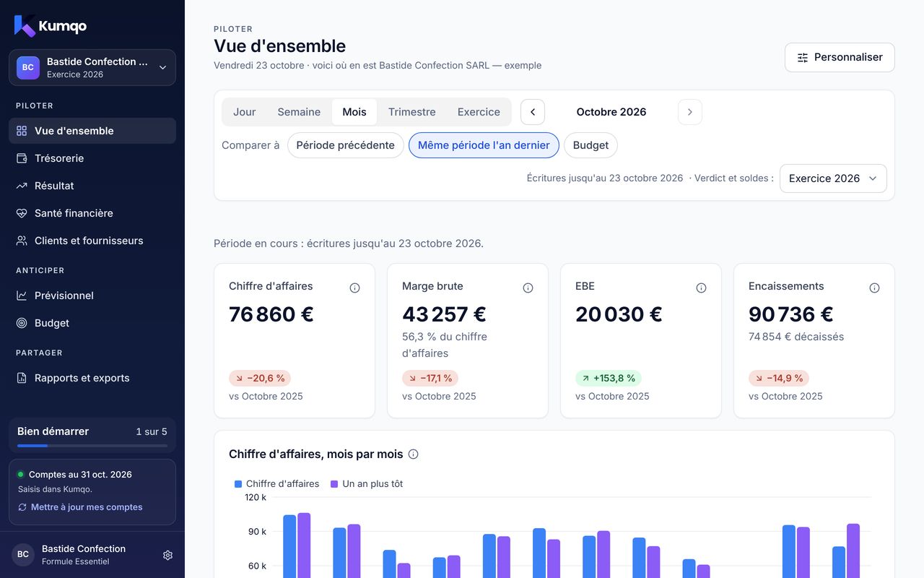Open Santé financière page
The height and width of the screenshot is (578, 924).
tap(92, 213)
